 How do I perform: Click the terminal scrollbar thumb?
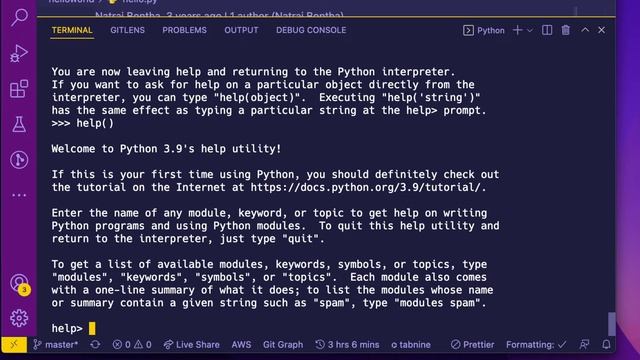coord(611,324)
